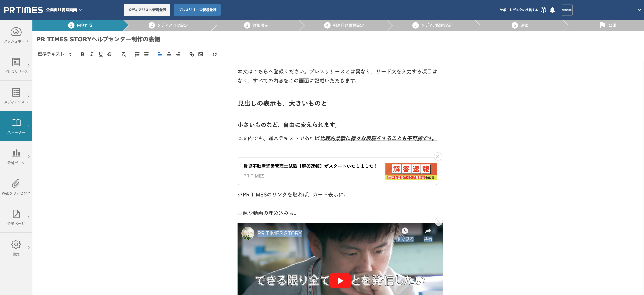Viewport: 644px width, 295px height.
Task: Click 後で見る on video
Action: (x=405, y=235)
